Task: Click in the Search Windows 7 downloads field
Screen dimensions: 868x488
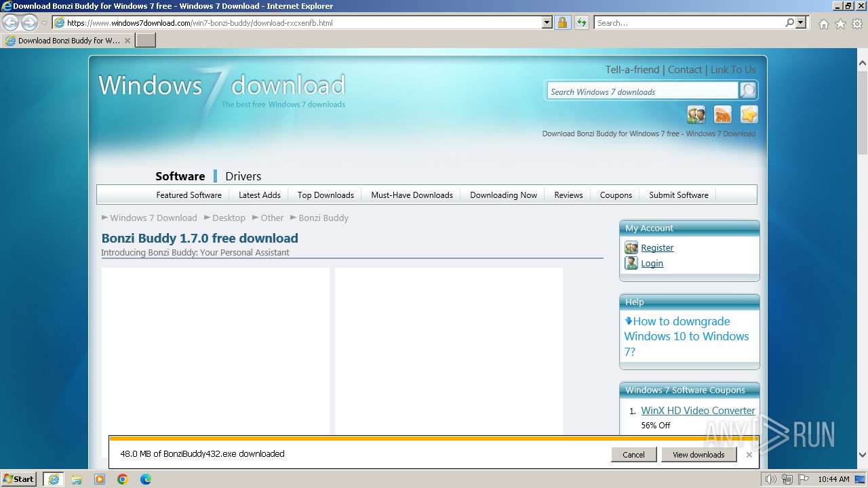Action: (x=642, y=91)
